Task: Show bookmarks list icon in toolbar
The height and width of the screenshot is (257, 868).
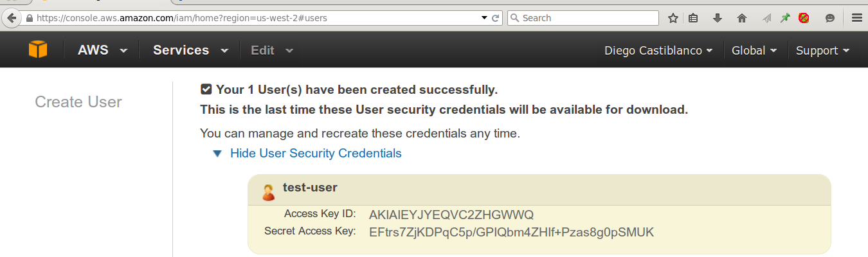Action: click(693, 18)
